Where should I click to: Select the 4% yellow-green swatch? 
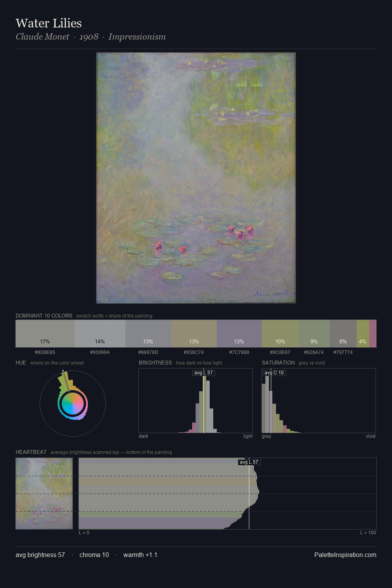click(363, 334)
